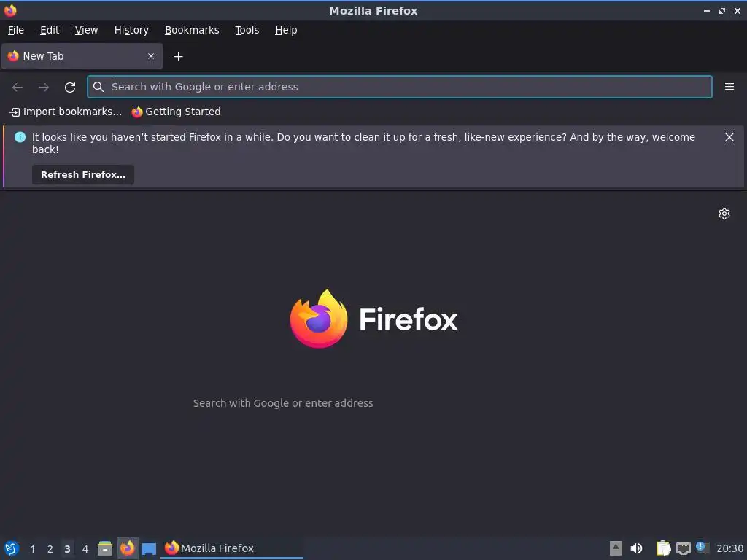
Task: Open the Bookmarks menu
Action: point(192,30)
